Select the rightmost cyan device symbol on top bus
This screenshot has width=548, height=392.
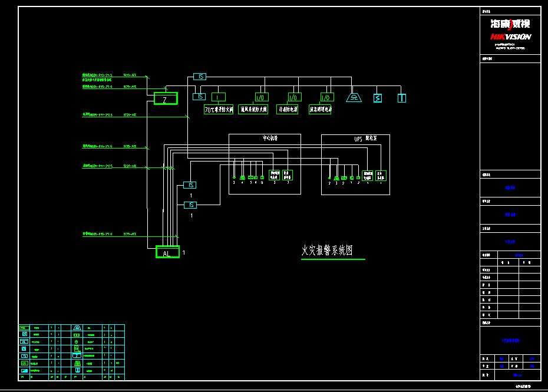click(401, 98)
